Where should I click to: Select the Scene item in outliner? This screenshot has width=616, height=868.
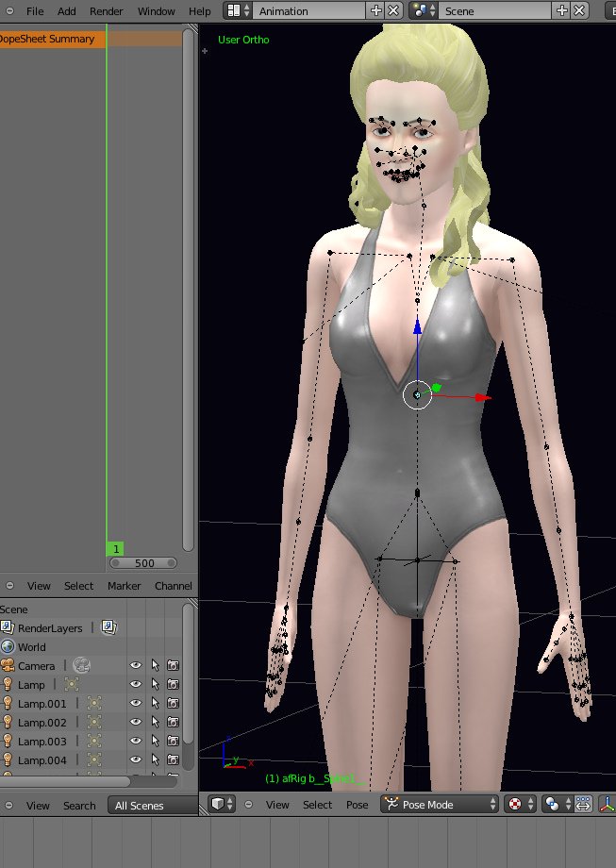[x=14, y=609]
